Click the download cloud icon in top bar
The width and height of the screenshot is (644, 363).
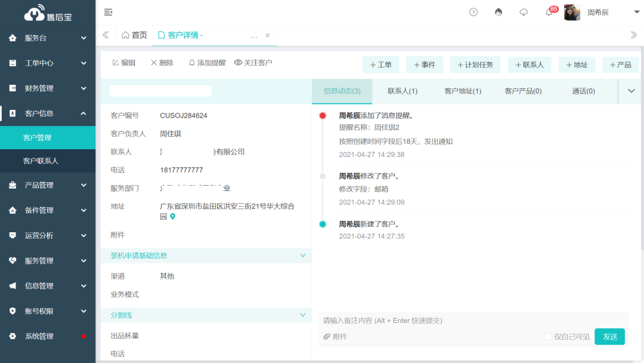pyautogui.click(x=523, y=12)
